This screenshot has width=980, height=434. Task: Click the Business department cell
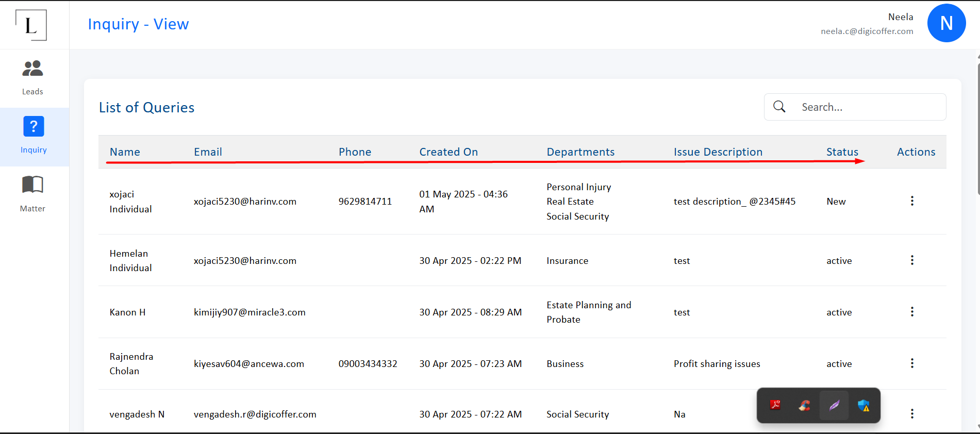coord(565,364)
